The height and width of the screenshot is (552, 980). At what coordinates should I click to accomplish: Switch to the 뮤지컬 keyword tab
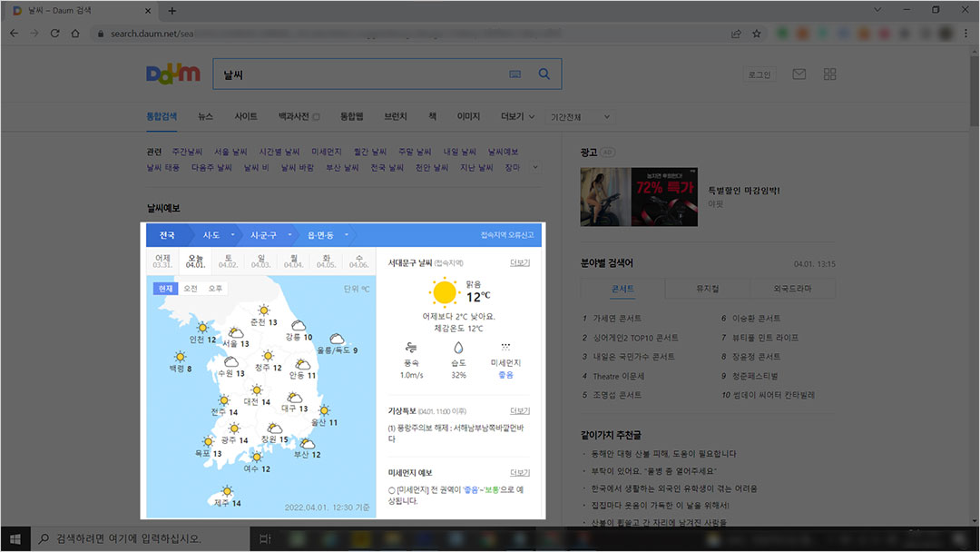708,289
